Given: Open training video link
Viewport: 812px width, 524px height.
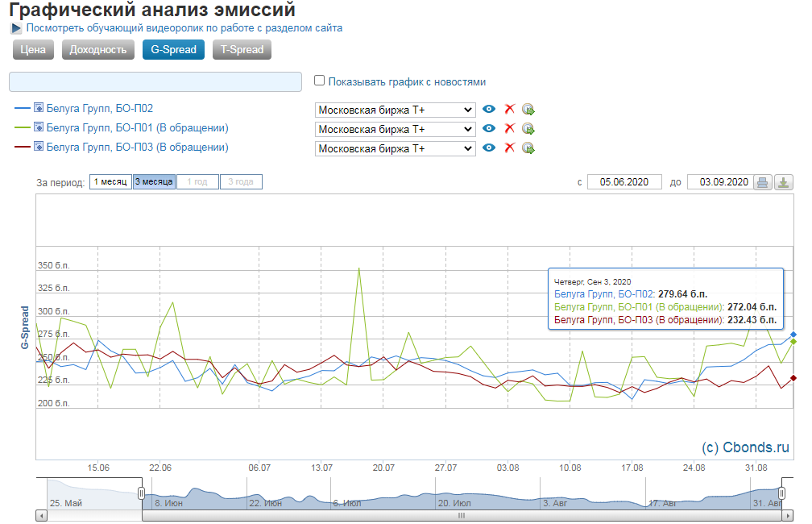Looking at the screenshot, I should [x=184, y=28].
